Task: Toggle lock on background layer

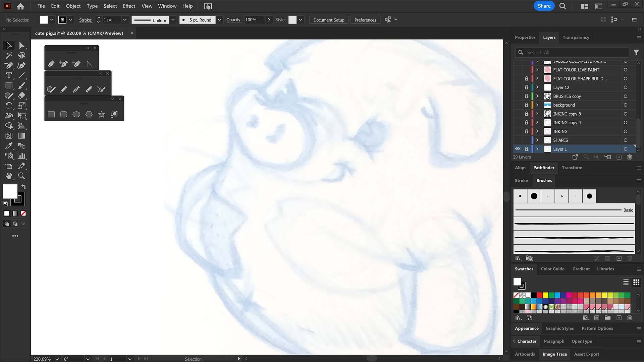Action: [527, 105]
